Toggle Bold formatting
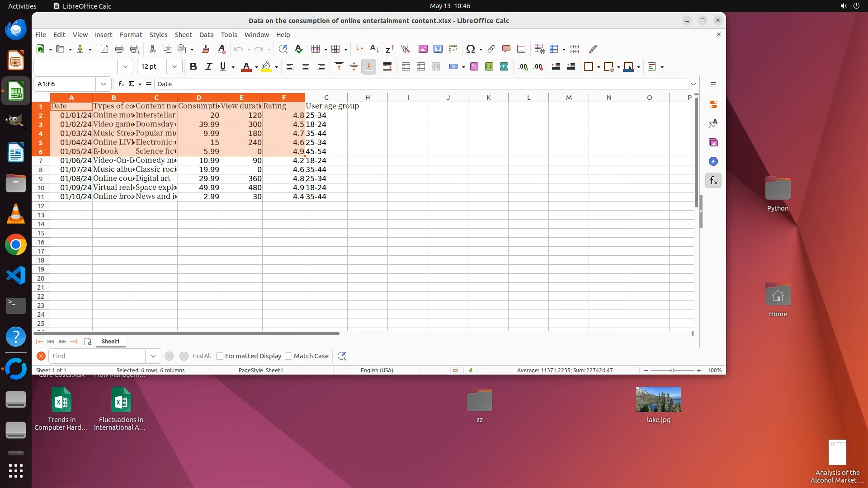The image size is (868, 488). [x=193, y=67]
